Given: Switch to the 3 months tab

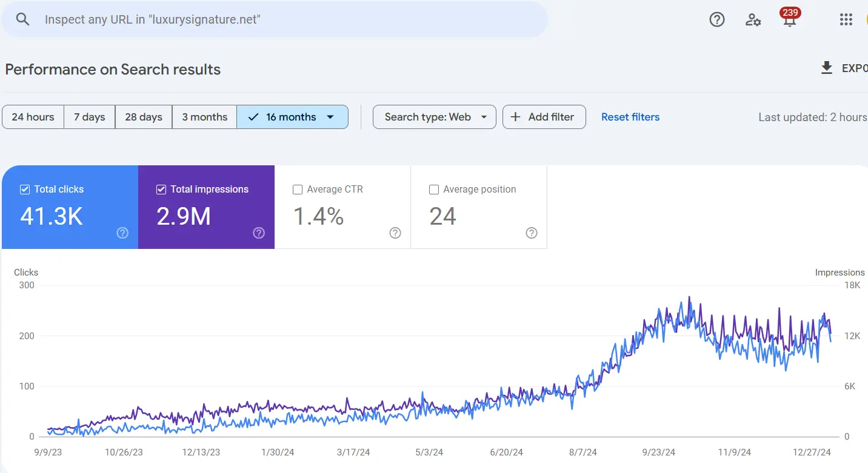Looking at the screenshot, I should 204,116.
